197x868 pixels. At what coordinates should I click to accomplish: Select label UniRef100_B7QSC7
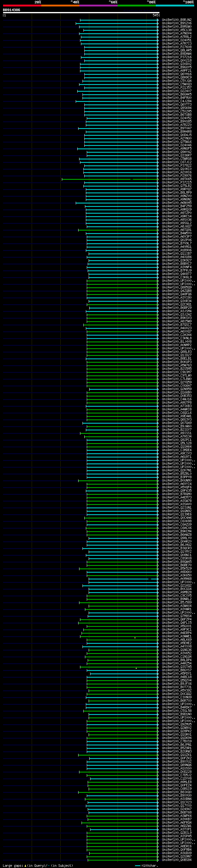click(176, 325)
